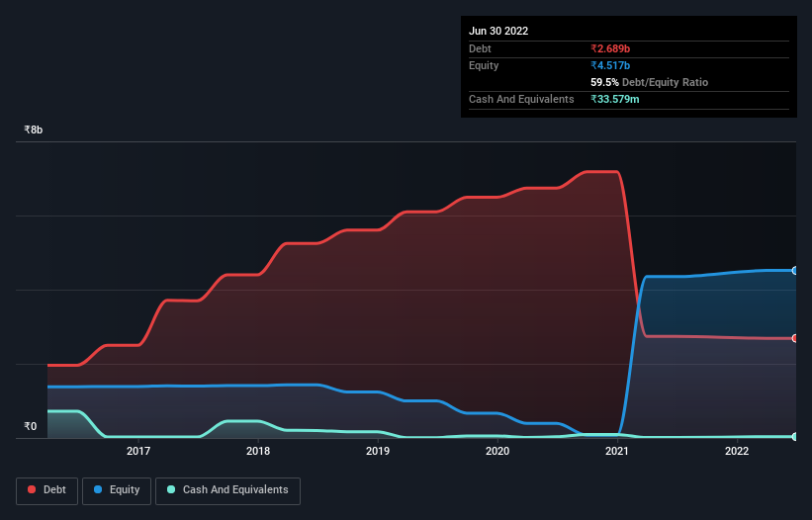Image resolution: width=812 pixels, height=520 pixels.
Task: Click the Equity label in tooltip
Action: tap(484, 65)
